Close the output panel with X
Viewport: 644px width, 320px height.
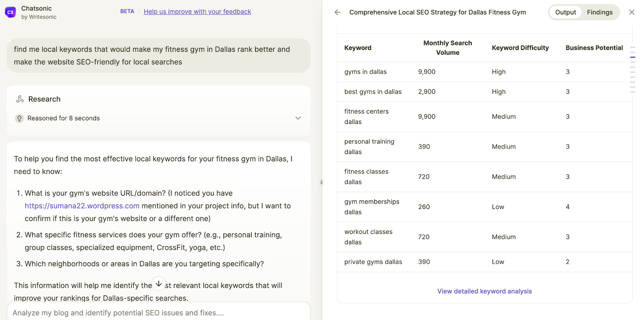pos(632,12)
